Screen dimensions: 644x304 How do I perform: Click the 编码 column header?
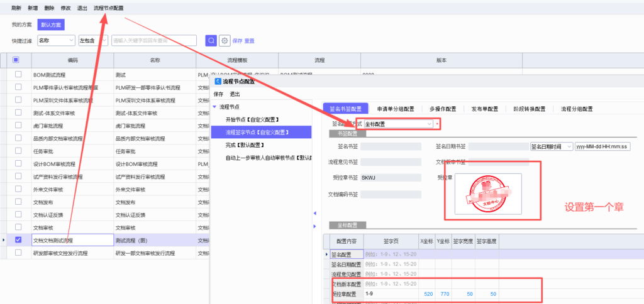[x=73, y=60]
